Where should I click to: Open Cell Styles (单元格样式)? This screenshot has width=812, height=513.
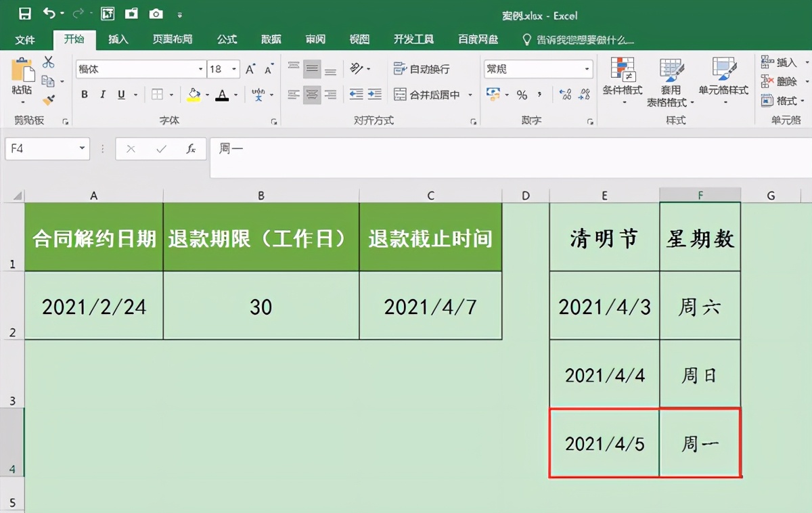[724, 82]
